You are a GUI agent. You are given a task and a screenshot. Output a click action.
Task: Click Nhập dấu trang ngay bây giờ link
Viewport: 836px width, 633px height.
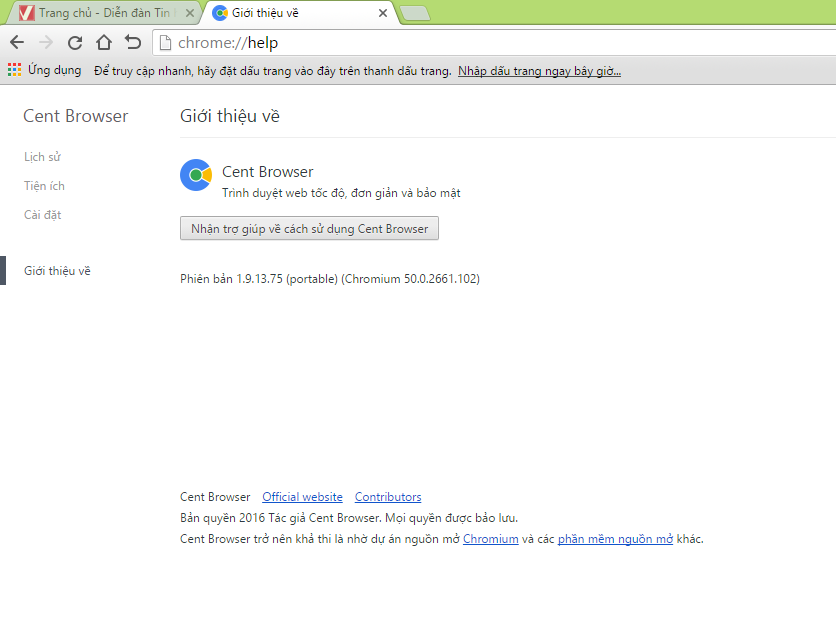tap(539, 71)
